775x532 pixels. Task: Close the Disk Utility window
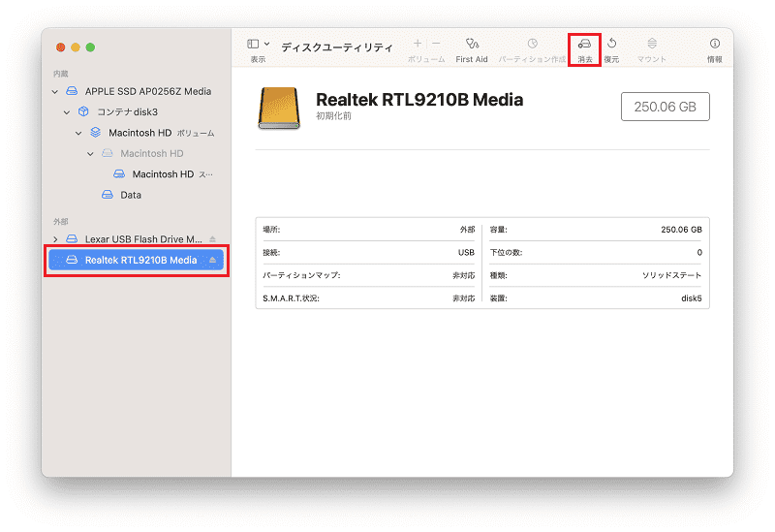click(x=61, y=47)
